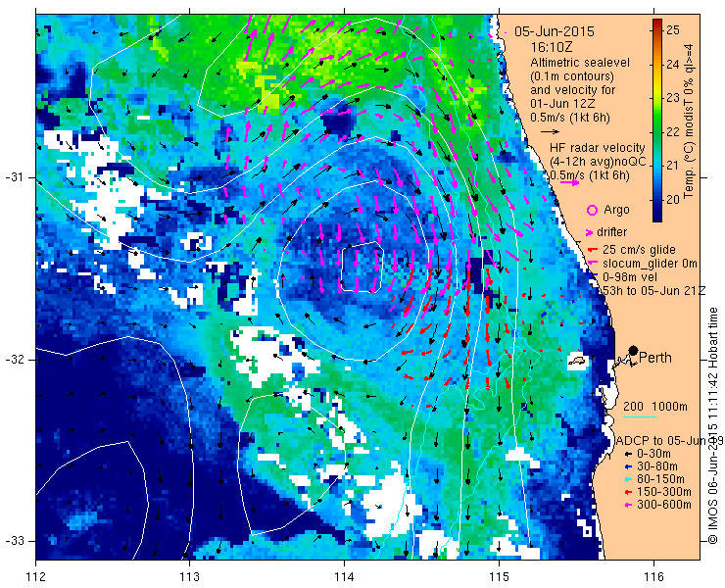Click the cyan 80-150m ADCP arrow

coord(627,480)
